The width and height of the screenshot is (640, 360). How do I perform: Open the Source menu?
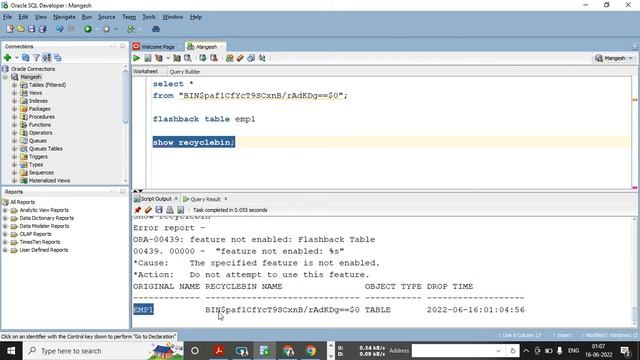point(107,17)
